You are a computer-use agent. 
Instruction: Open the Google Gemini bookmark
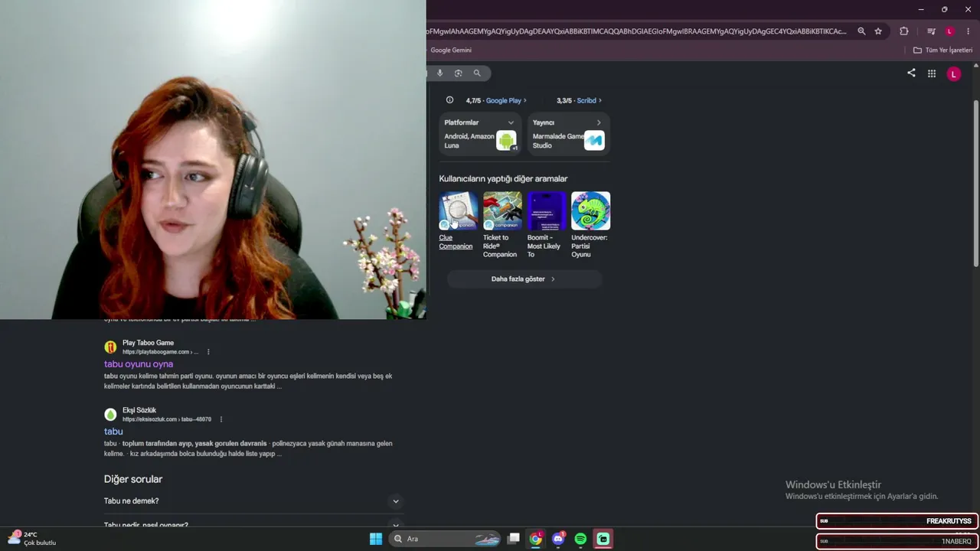point(451,51)
